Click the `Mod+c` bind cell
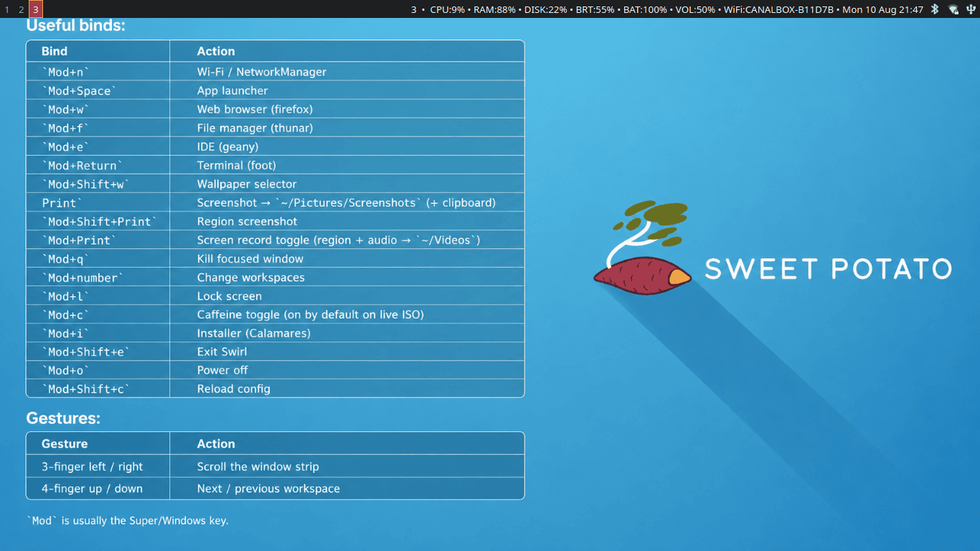This screenshot has height=551, width=980. (x=98, y=314)
